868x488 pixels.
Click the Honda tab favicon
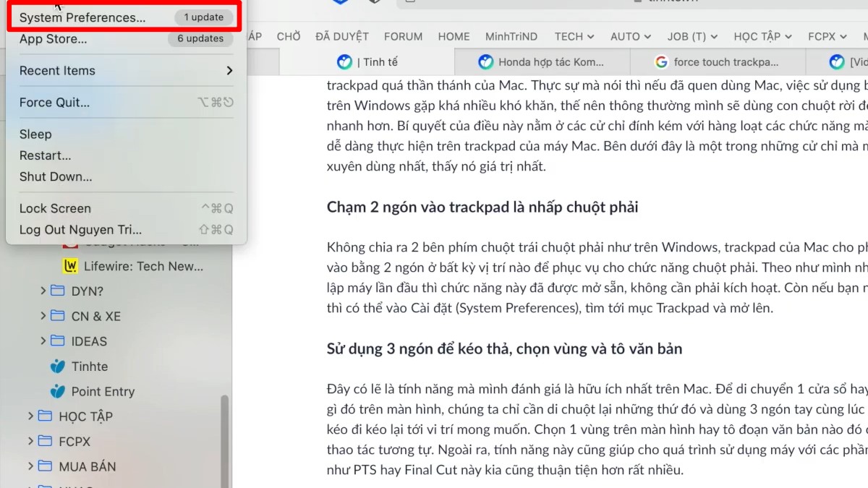click(485, 62)
